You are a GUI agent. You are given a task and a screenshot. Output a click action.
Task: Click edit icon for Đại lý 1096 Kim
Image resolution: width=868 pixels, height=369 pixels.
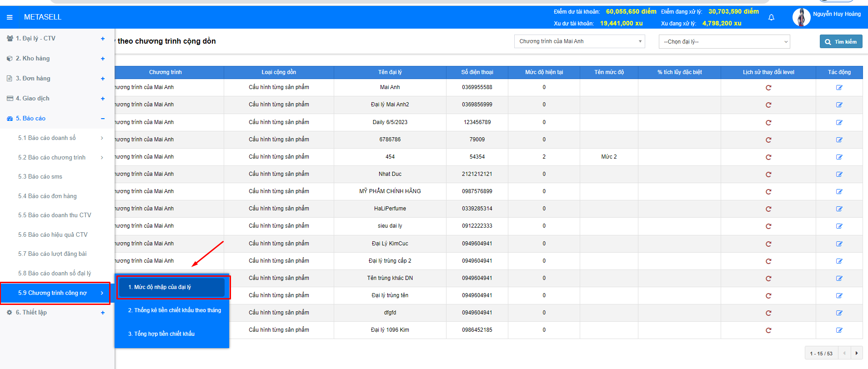click(839, 330)
